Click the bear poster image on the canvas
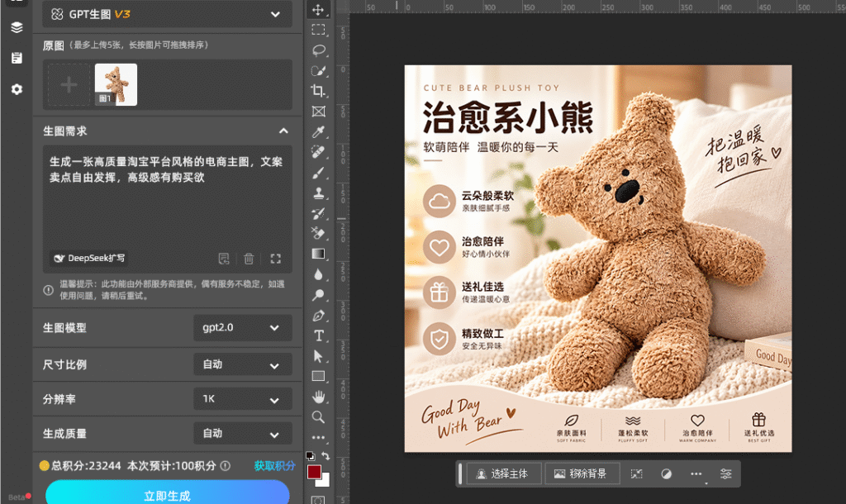Viewport: 846px width, 504px height. tap(598, 259)
